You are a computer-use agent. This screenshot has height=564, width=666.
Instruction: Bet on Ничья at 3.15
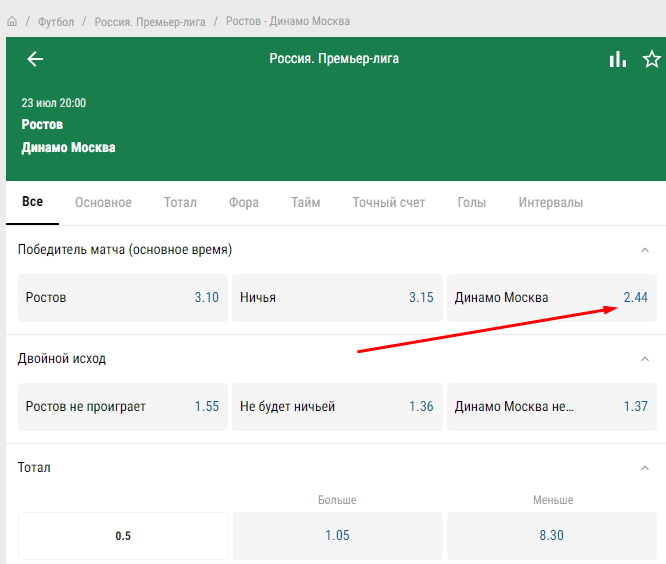[337, 298]
